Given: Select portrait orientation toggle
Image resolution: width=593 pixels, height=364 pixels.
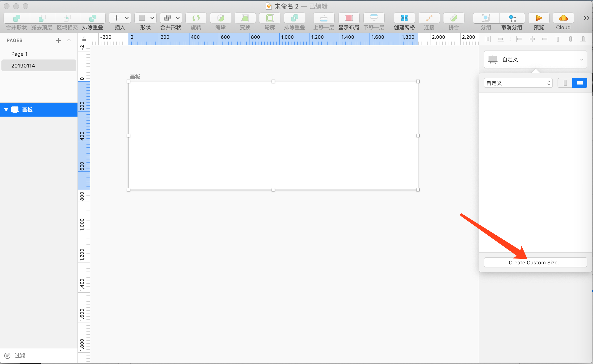Looking at the screenshot, I should [x=565, y=83].
